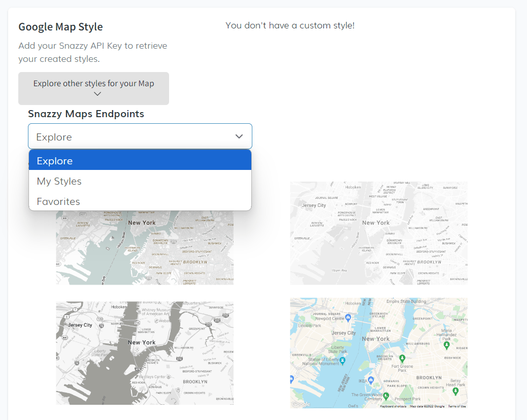Pick the pale green water map style thumbnail
The height and width of the screenshot is (420, 527).
145,248
